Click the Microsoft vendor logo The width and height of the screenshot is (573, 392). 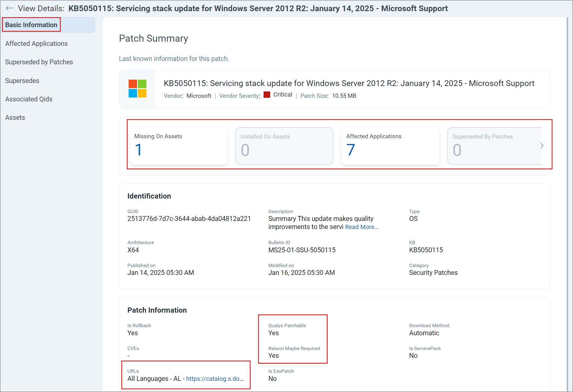click(x=137, y=89)
